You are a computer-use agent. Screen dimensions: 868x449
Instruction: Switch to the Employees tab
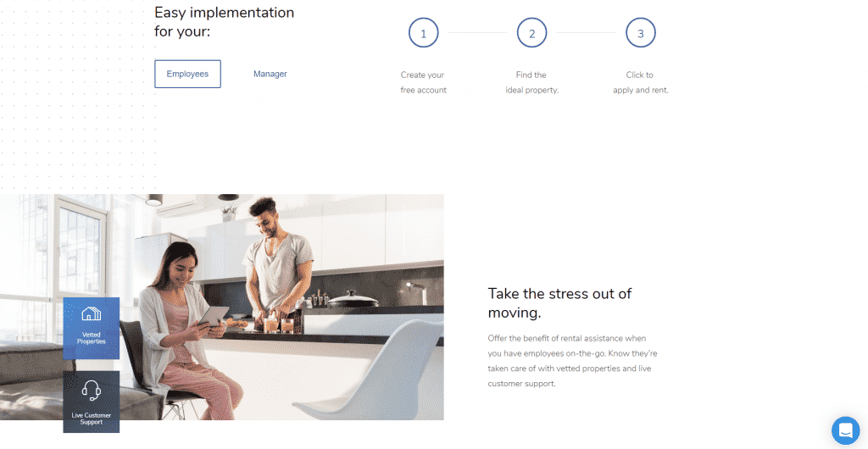click(x=187, y=74)
